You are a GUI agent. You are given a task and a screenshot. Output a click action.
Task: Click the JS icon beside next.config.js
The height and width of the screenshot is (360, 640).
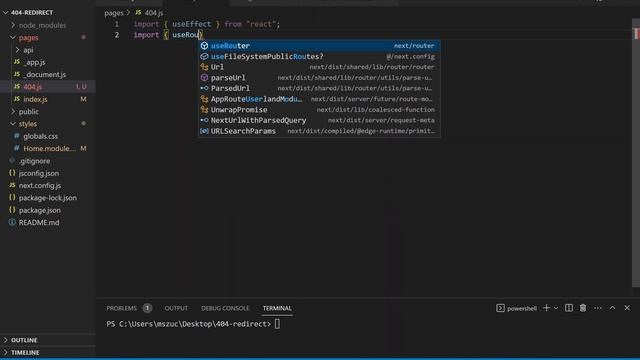click(x=12, y=185)
